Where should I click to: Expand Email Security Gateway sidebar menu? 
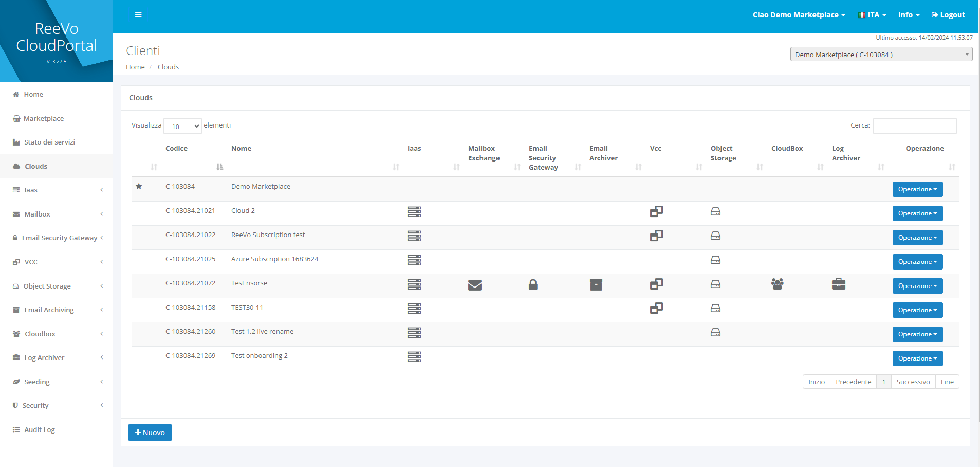click(x=57, y=238)
